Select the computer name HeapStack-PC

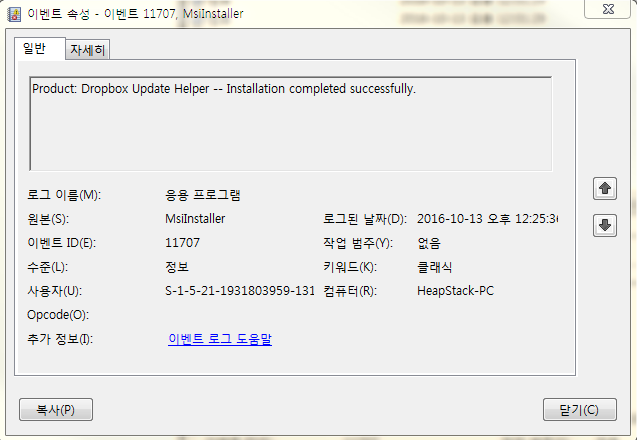coord(455,291)
